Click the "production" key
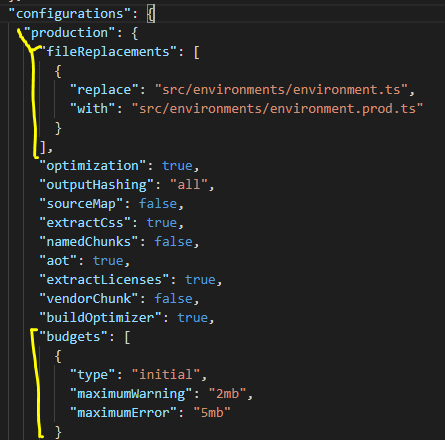 pyautogui.click(x=70, y=33)
